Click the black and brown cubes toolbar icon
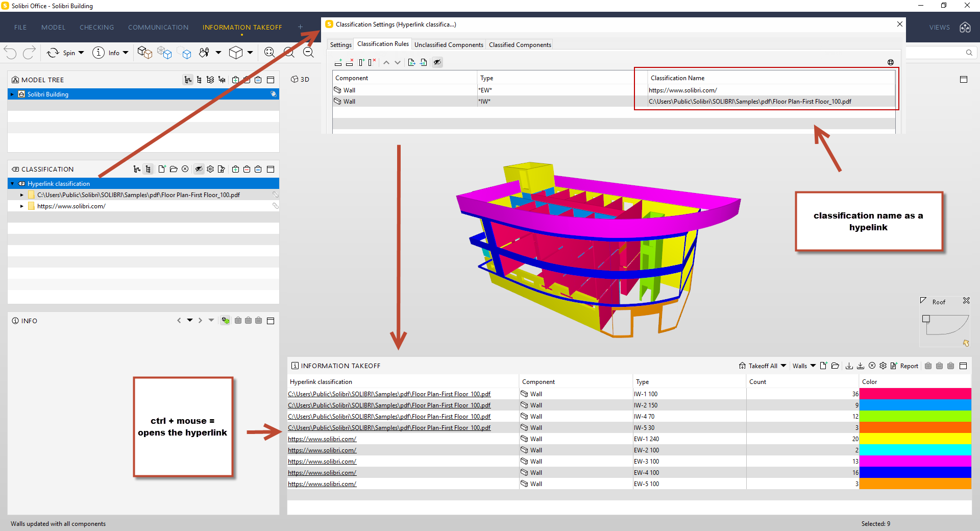 pos(144,53)
